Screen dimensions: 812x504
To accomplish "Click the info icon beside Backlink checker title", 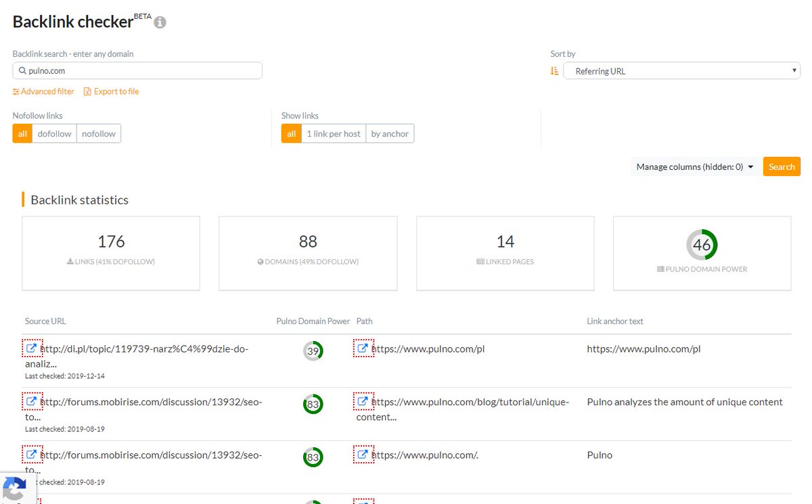I will tap(160, 23).
